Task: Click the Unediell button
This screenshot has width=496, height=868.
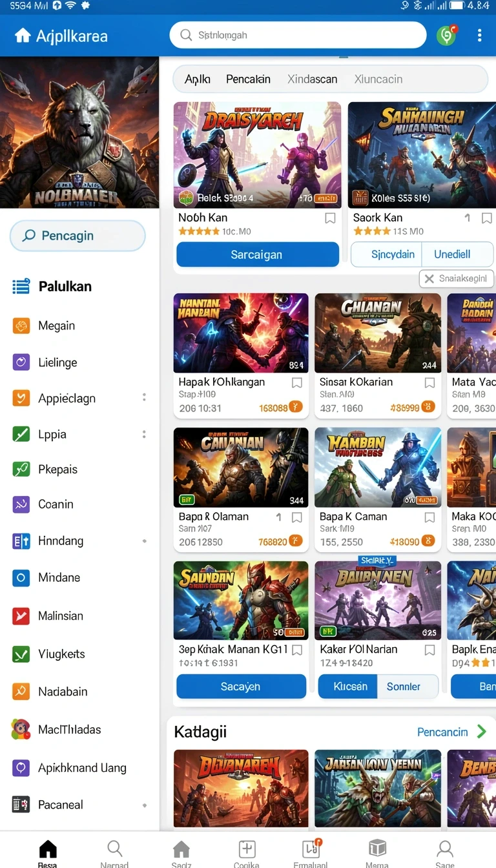Action: (x=457, y=254)
